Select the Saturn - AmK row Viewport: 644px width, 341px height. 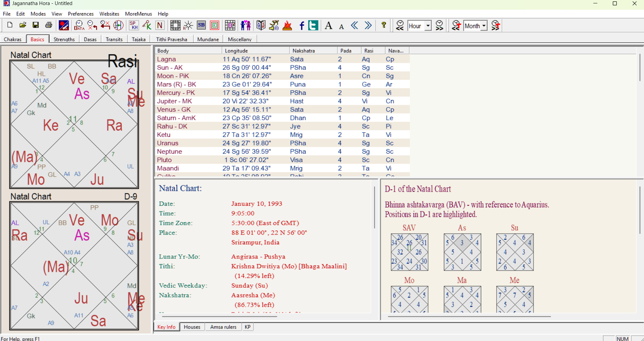tap(282, 118)
